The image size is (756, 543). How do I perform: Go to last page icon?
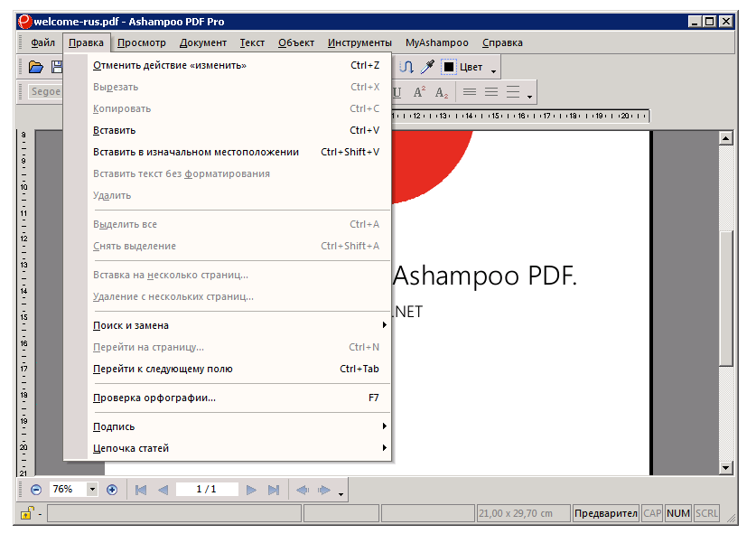click(274, 490)
